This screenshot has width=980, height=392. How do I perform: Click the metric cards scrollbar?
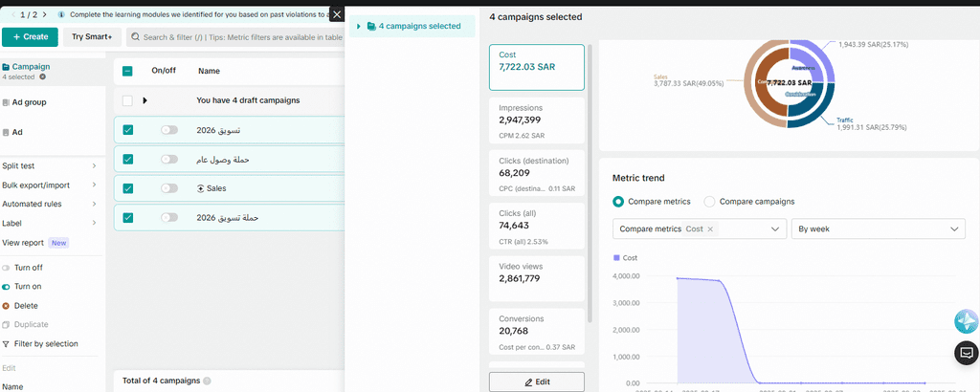click(590, 185)
